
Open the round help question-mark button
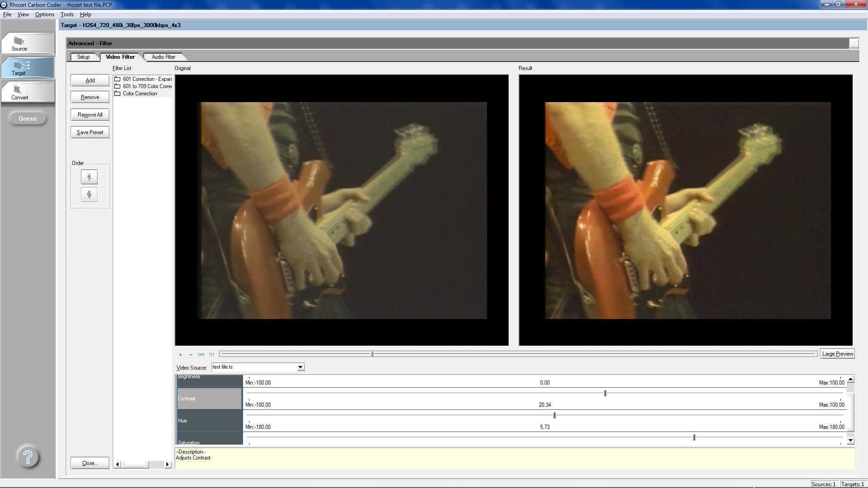pos(28,457)
